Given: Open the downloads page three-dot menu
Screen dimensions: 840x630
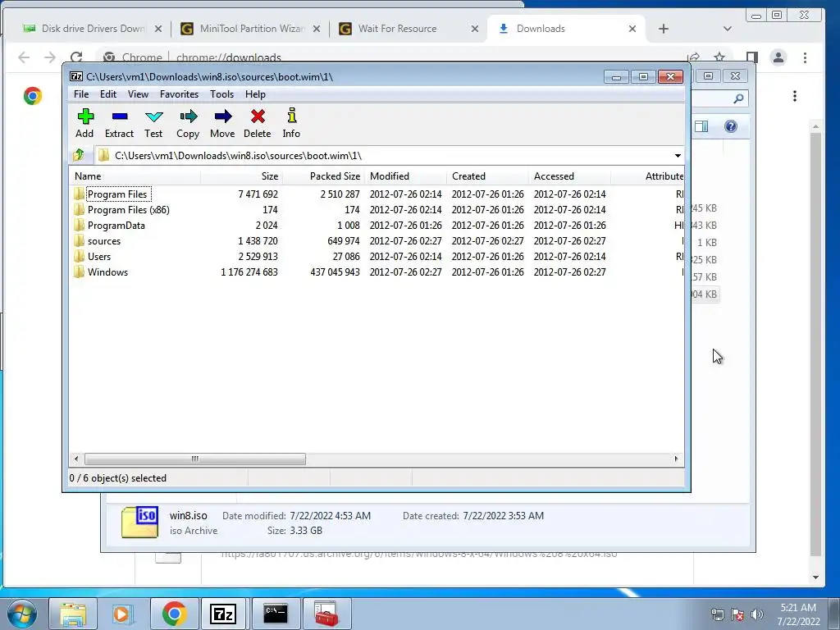Looking at the screenshot, I should click(794, 96).
